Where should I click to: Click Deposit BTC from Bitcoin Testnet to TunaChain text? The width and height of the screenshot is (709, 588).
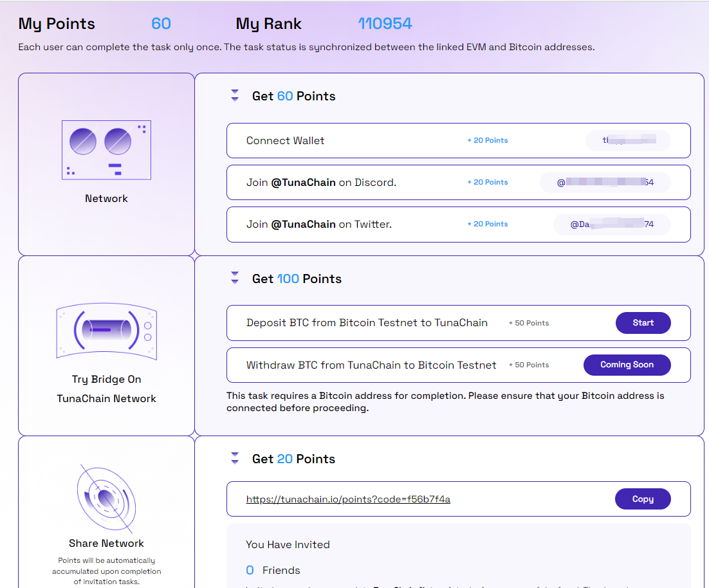tap(367, 323)
